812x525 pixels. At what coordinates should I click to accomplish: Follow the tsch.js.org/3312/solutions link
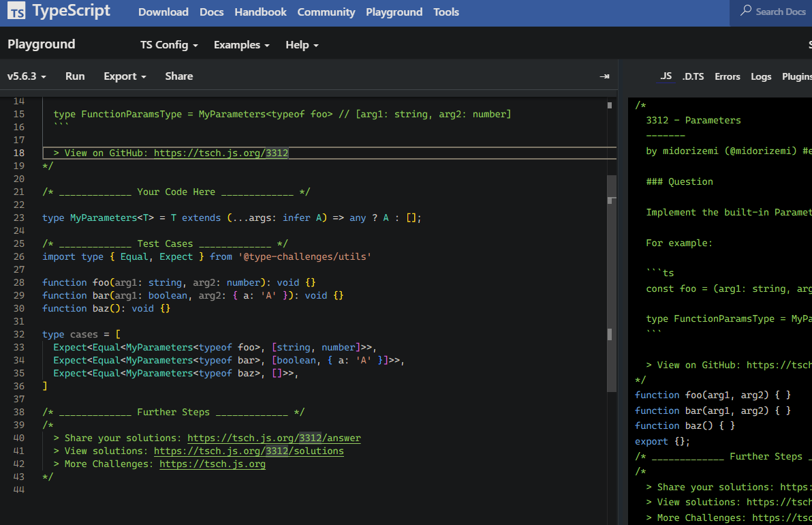(x=249, y=451)
